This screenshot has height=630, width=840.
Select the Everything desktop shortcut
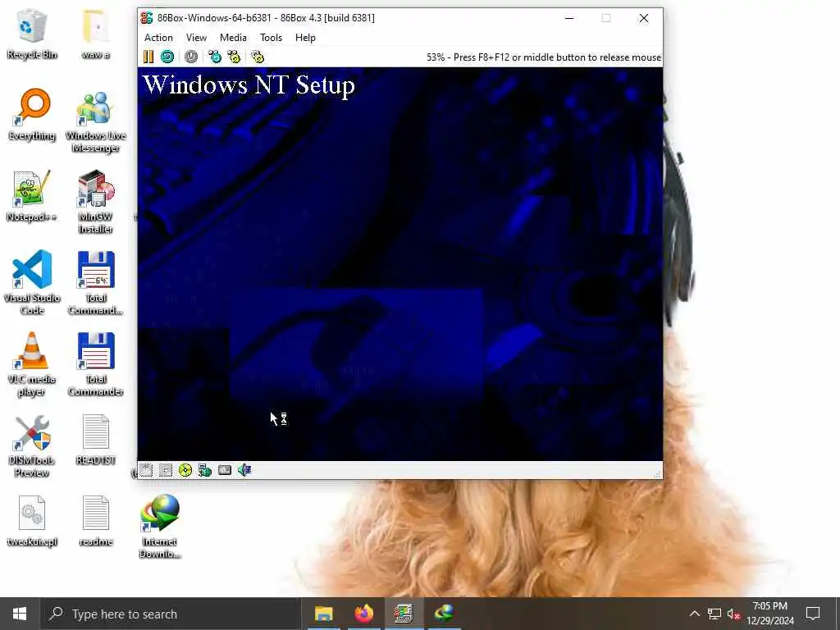click(x=32, y=115)
